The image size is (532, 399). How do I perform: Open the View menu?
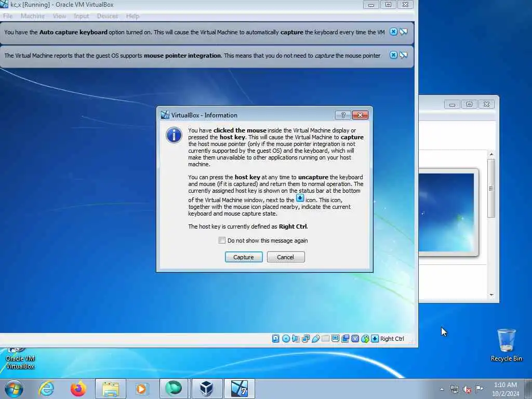tap(59, 16)
